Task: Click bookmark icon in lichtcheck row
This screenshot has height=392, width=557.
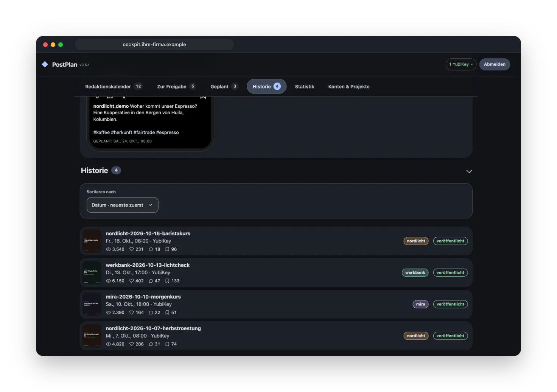Action: [x=167, y=281]
